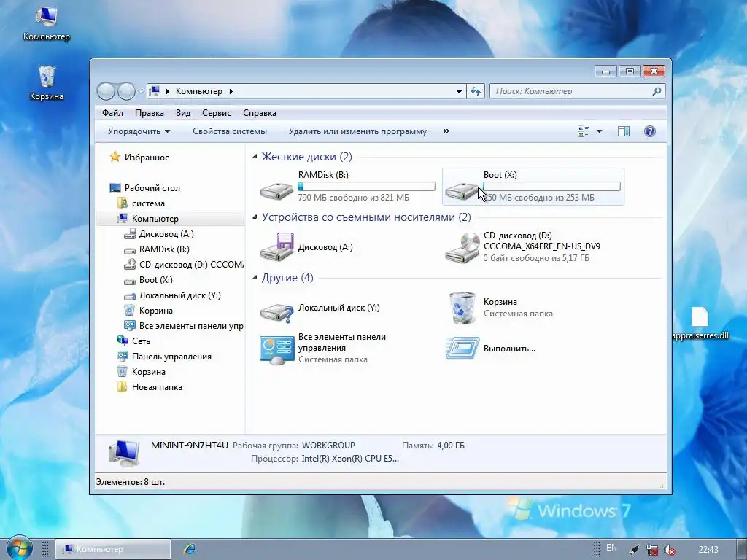Image resolution: width=747 pixels, height=560 pixels.
Task: Toggle the preview pane icon
Action: (624, 131)
